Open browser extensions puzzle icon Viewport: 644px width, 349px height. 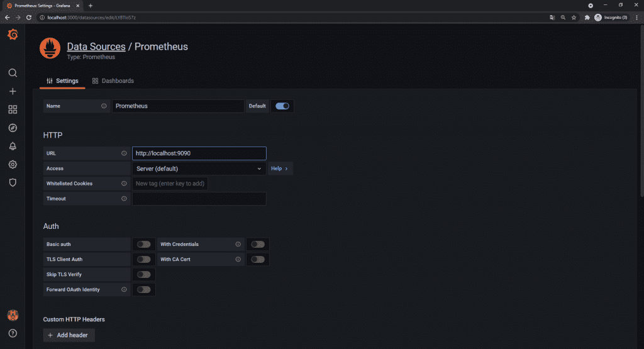pyautogui.click(x=587, y=17)
